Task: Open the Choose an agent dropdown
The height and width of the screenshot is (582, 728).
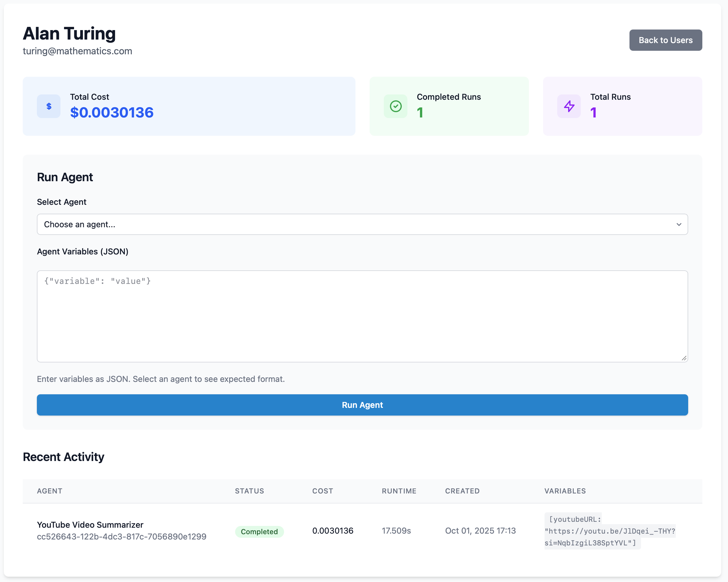Action: pos(362,224)
